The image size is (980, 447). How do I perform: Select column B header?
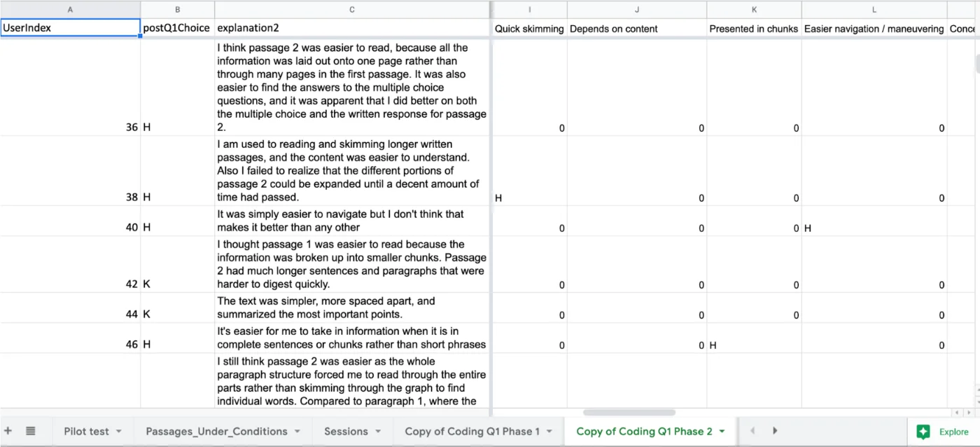[177, 10]
